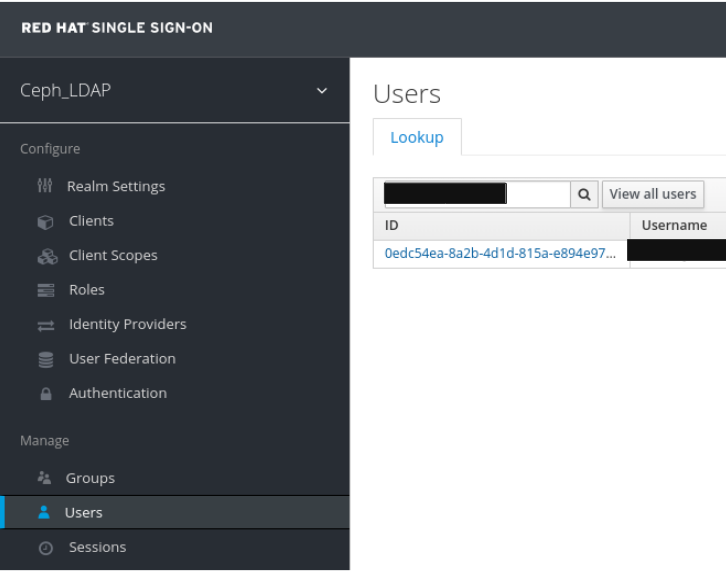
Task: Open user ID 0edc54ea-8a2b link
Action: (499, 254)
